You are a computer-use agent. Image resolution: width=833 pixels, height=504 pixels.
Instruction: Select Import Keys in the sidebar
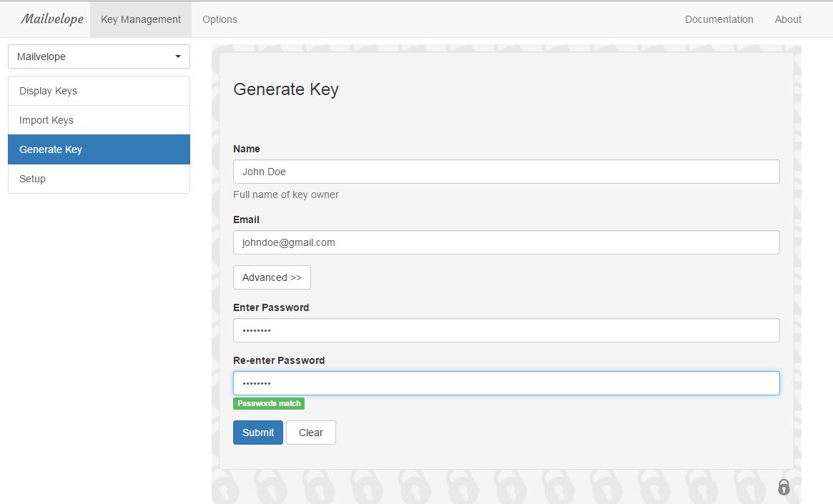[x=99, y=120]
